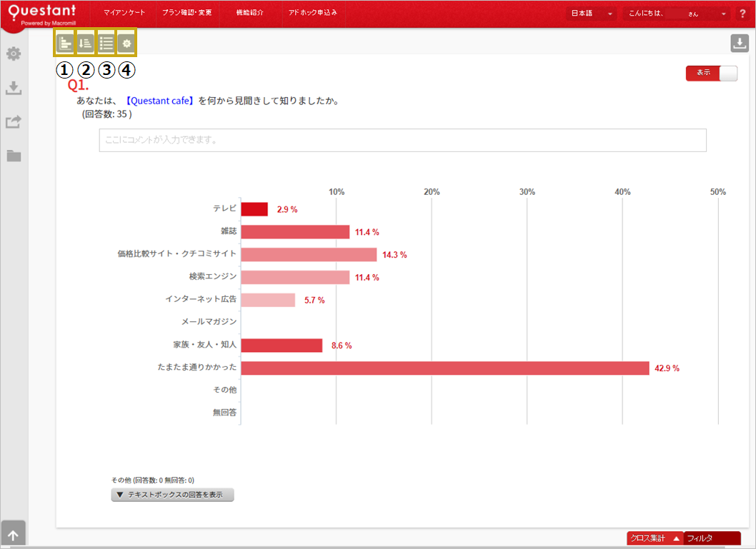Open the プラン確認・変更 menu
Screen dimensions: 756x549
(x=186, y=14)
